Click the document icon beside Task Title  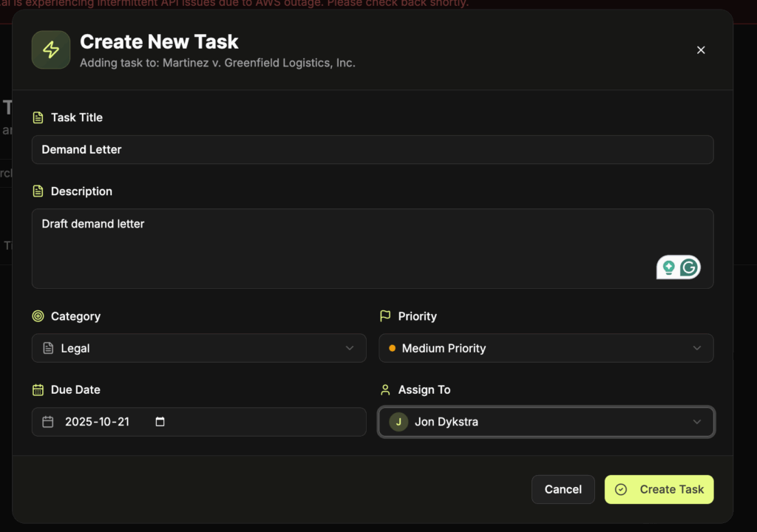click(38, 117)
